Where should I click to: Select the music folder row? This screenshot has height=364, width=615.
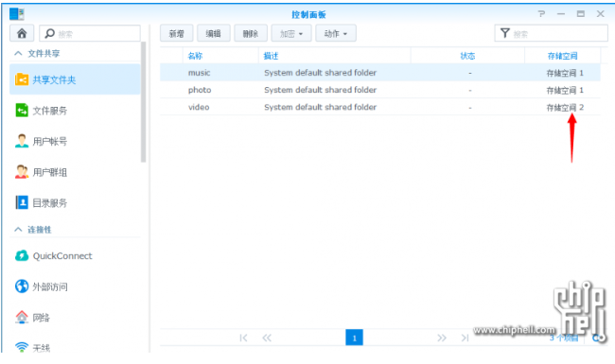coord(380,73)
